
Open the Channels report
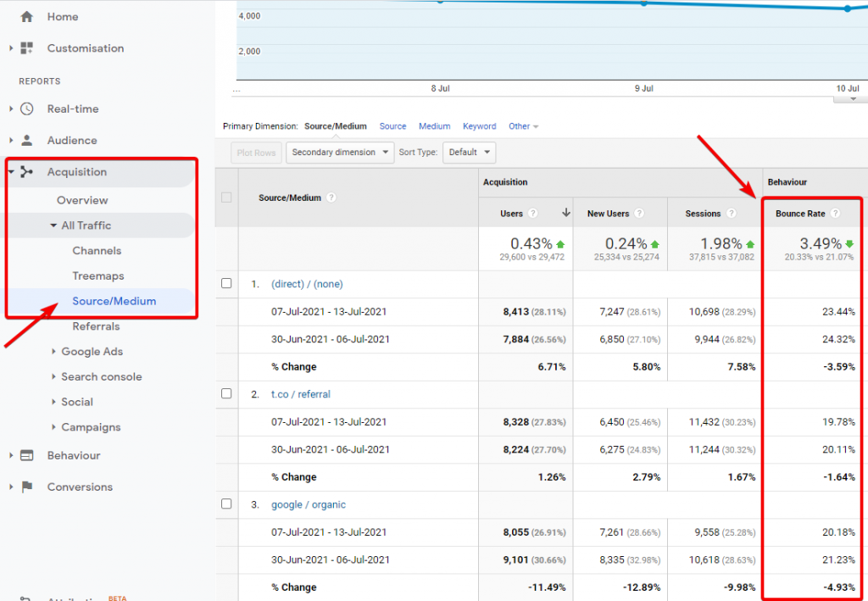[x=97, y=251]
